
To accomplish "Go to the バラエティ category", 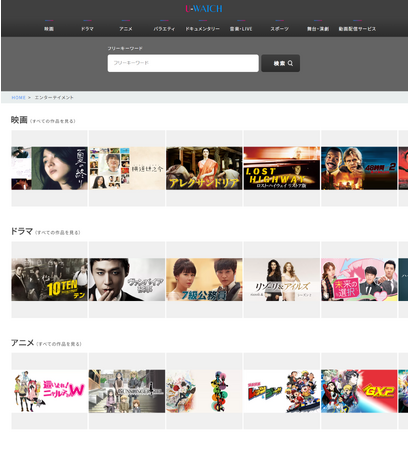I will tap(164, 29).
